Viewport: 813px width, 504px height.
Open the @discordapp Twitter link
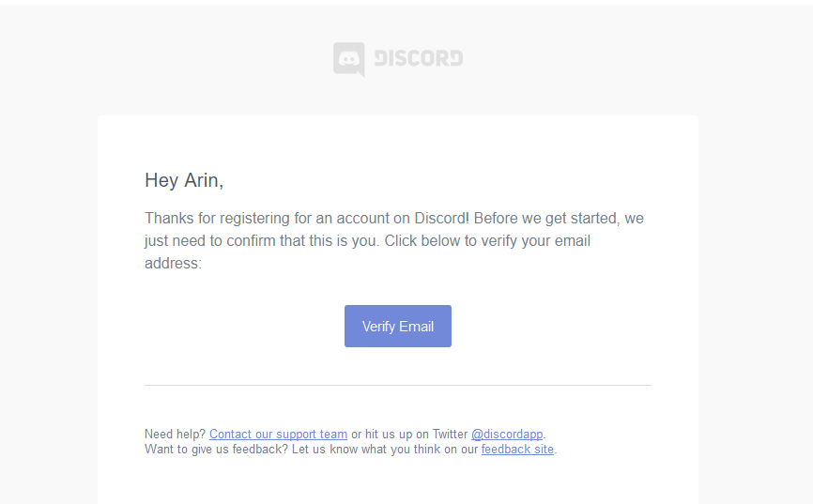[x=507, y=434]
